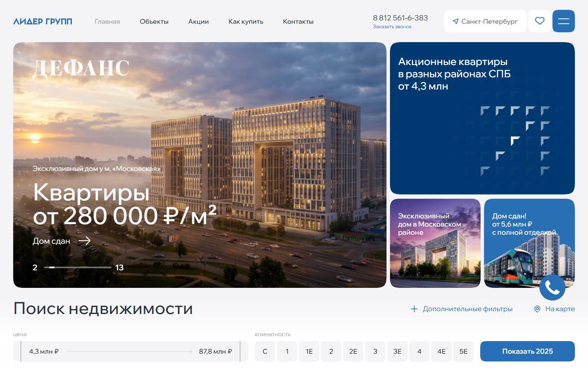
Task: Toggle room filter 3Е
Action: [397, 351]
